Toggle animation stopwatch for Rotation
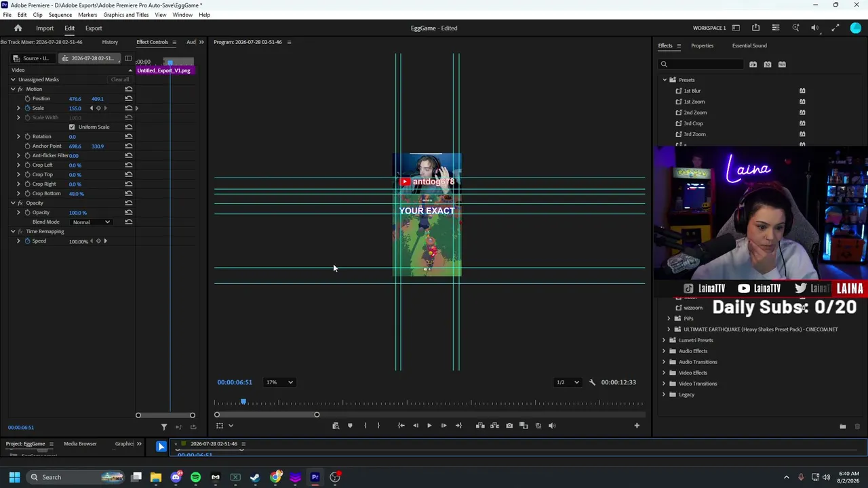The height and width of the screenshot is (488, 868). (x=28, y=137)
